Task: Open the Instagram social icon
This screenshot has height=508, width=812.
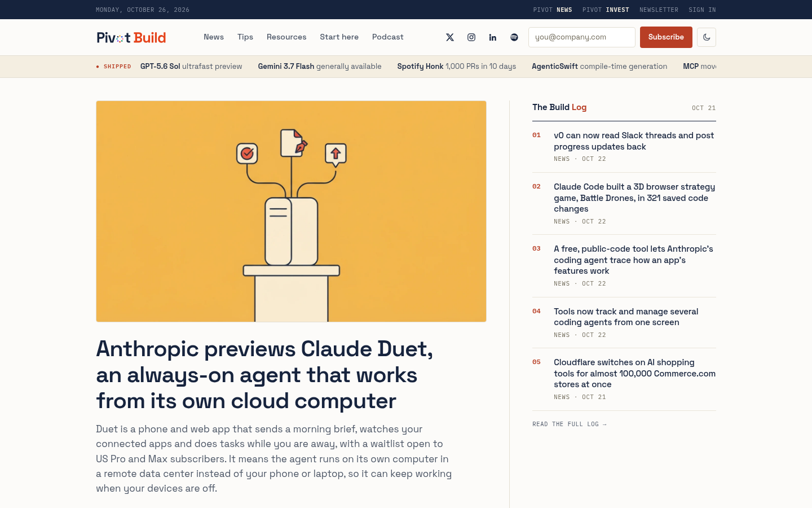Action: pyautogui.click(x=471, y=37)
